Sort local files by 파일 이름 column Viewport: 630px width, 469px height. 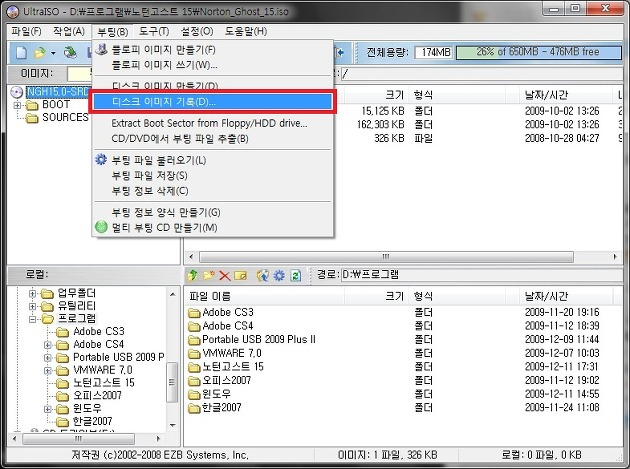pos(264,297)
